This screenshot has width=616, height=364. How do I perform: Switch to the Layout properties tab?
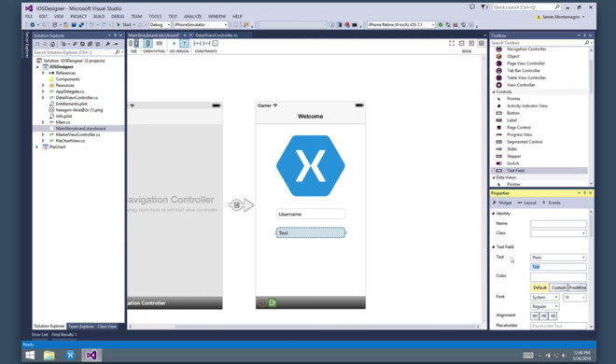[x=526, y=203]
